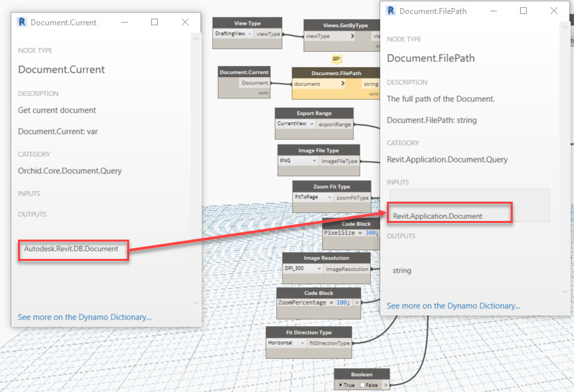Close the Document.FilePath info window

pyautogui.click(x=554, y=11)
